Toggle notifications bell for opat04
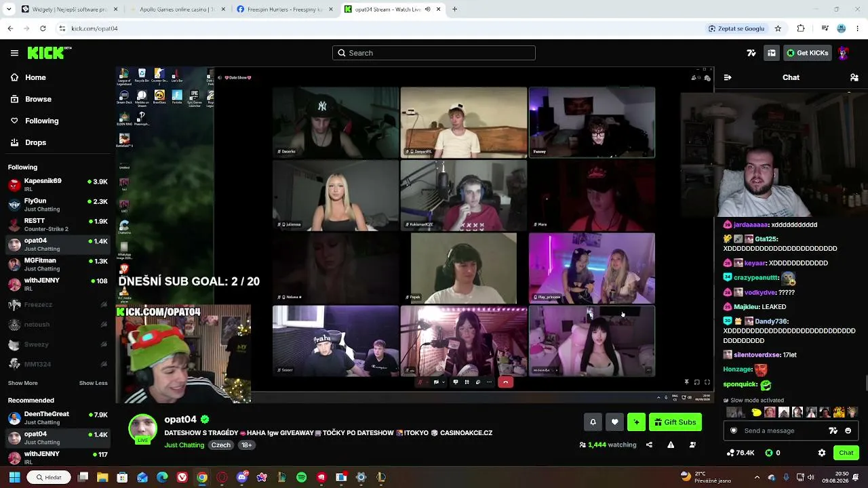868x488 pixels. click(x=593, y=422)
